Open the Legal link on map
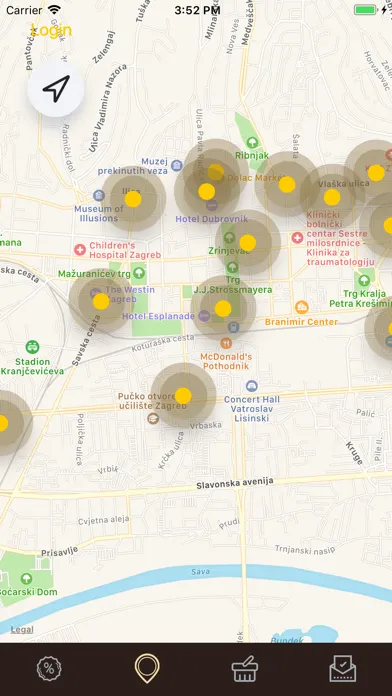This screenshot has height=696, width=392. pyautogui.click(x=22, y=629)
